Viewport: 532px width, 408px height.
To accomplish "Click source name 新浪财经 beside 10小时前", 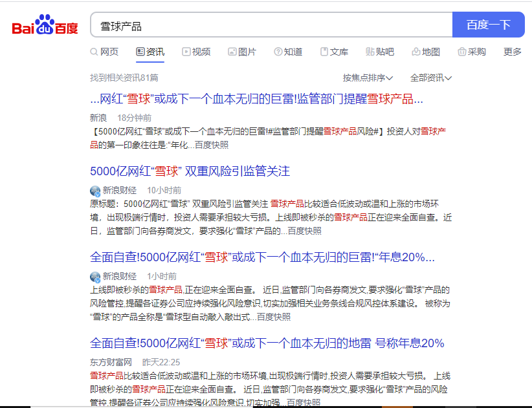I will pos(120,191).
